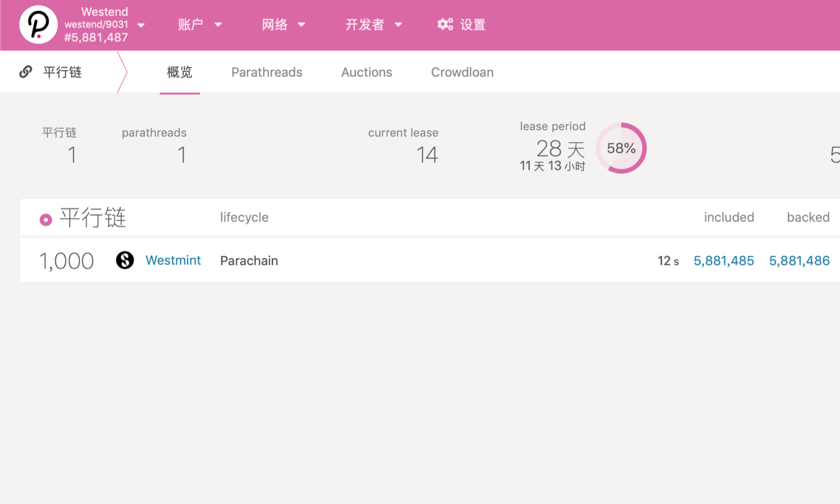Select the 概览 tab
Image resolution: width=840 pixels, height=504 pixels.
click(x=180, y=72)
